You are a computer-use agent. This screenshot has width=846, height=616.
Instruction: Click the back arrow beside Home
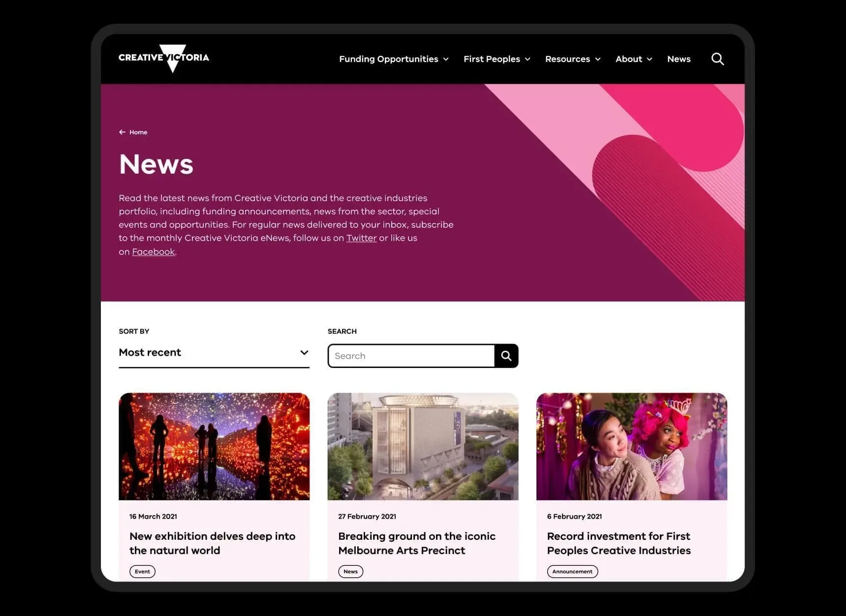[122, 132]
